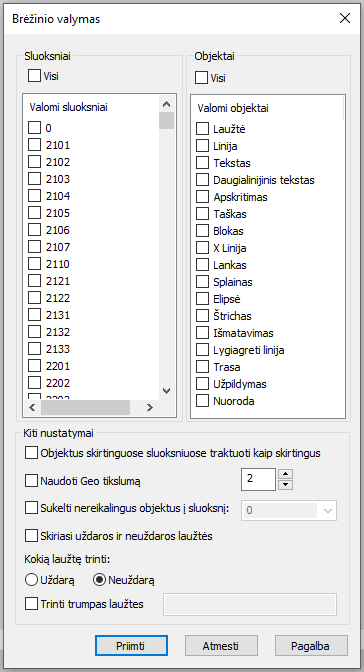The image size is (364, 672).
Task: Check the Nuoroda object type
Action: (202, 401)
